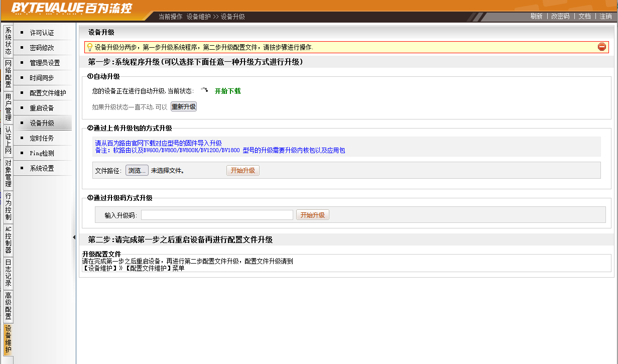The height and width of the screenshot is (364, 618).
Task: Click the 重新升级 button
Action: [184, 107]
